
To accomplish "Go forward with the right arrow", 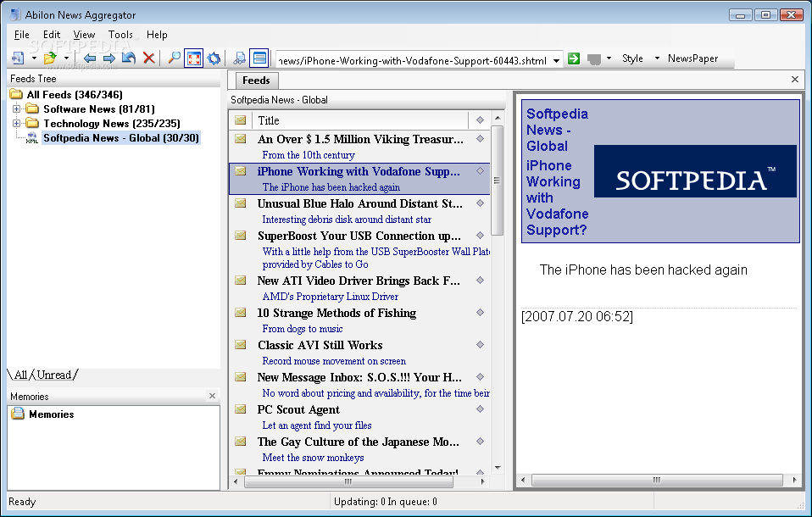I will (109, 58).
